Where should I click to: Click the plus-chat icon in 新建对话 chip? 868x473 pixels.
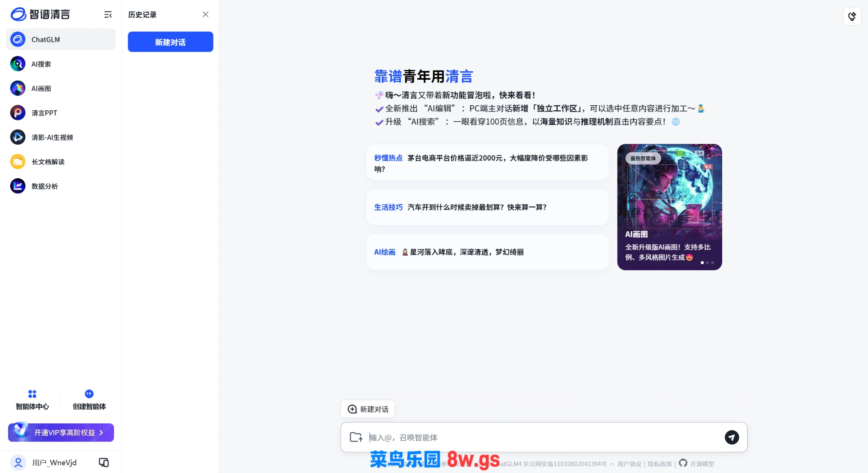[352, 409]
